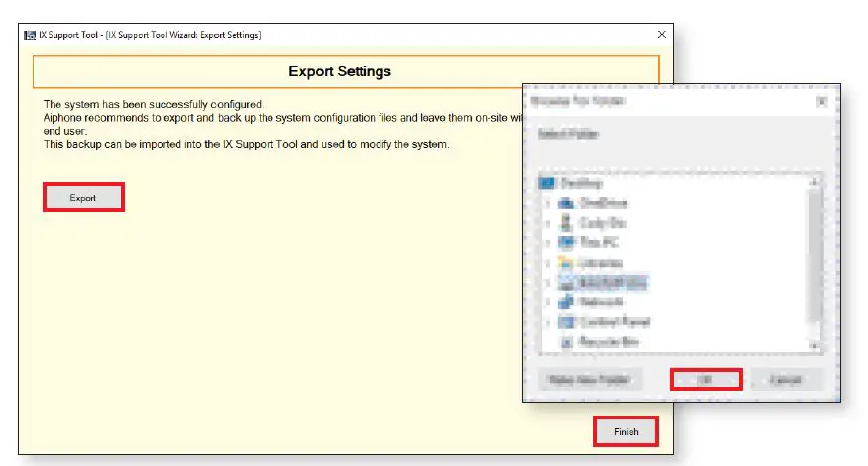
Task: Choose Libraries in the folder tree
Action: 600,262
